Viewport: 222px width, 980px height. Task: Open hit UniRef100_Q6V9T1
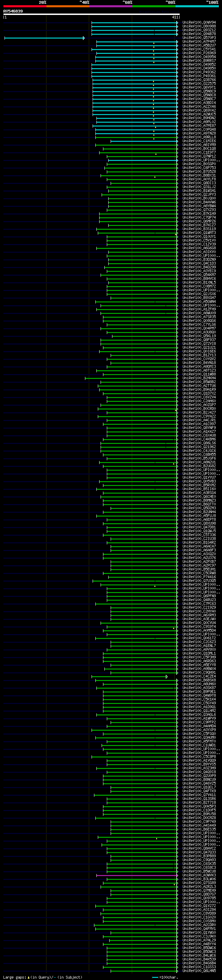point(199,88)
